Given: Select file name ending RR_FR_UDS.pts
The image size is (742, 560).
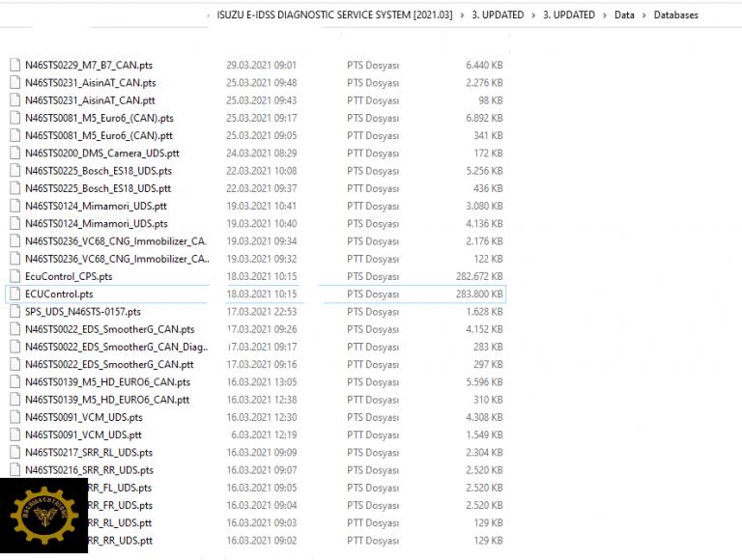Looking at the screenshot, I should (120, 505).
